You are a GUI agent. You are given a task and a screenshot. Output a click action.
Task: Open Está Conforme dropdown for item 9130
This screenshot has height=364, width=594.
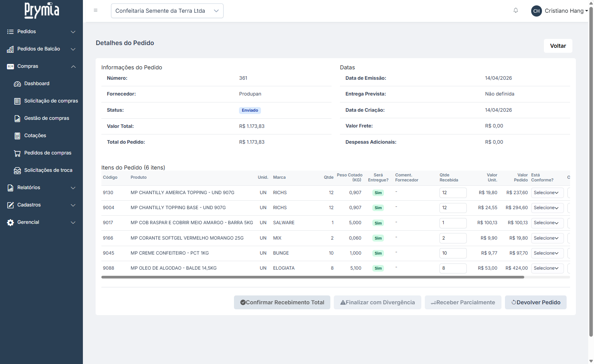(x=547, y=193)
